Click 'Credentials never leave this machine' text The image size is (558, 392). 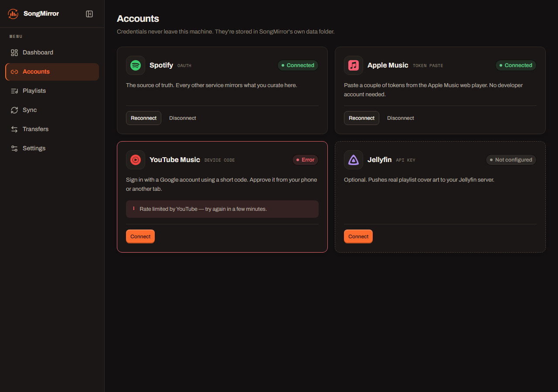click(x=226, y=32)
